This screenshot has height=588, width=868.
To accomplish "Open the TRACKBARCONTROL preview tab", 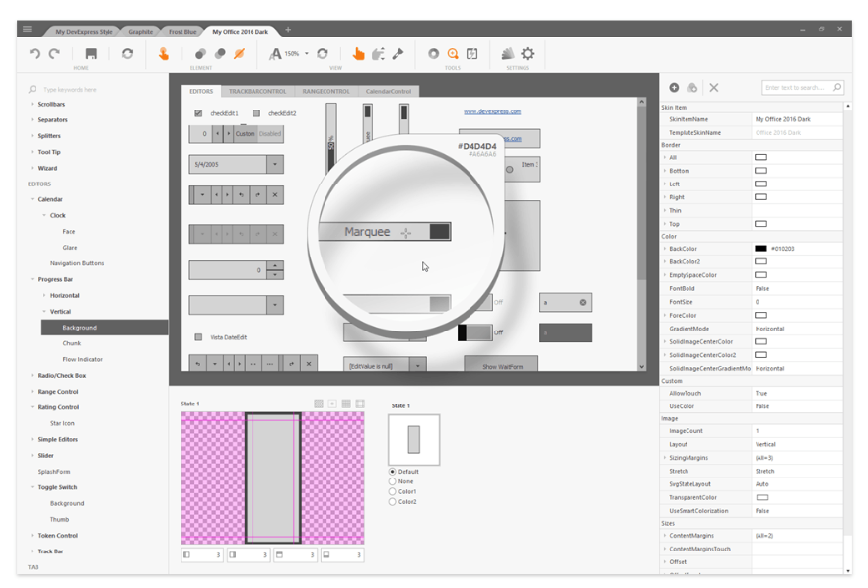I will pos(257,91).
